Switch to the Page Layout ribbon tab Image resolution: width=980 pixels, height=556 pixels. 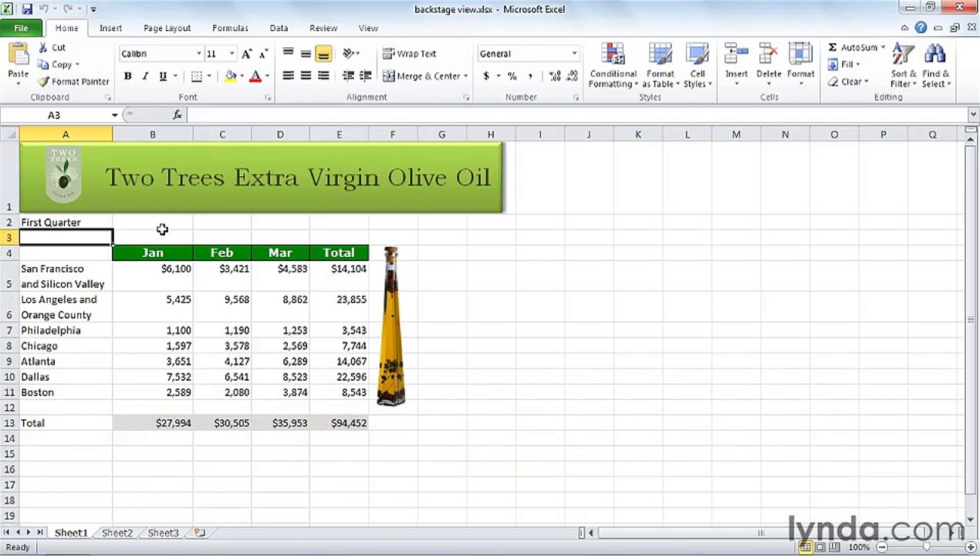(167, 28)
